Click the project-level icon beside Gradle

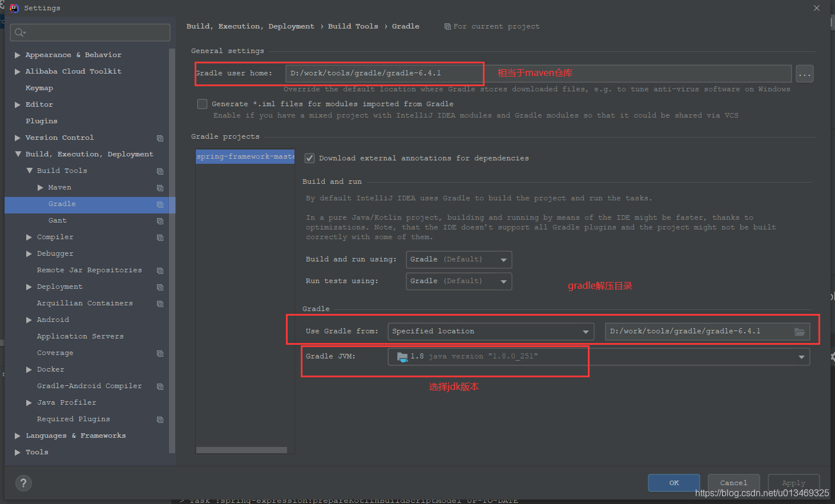click(x=160, y=204)
